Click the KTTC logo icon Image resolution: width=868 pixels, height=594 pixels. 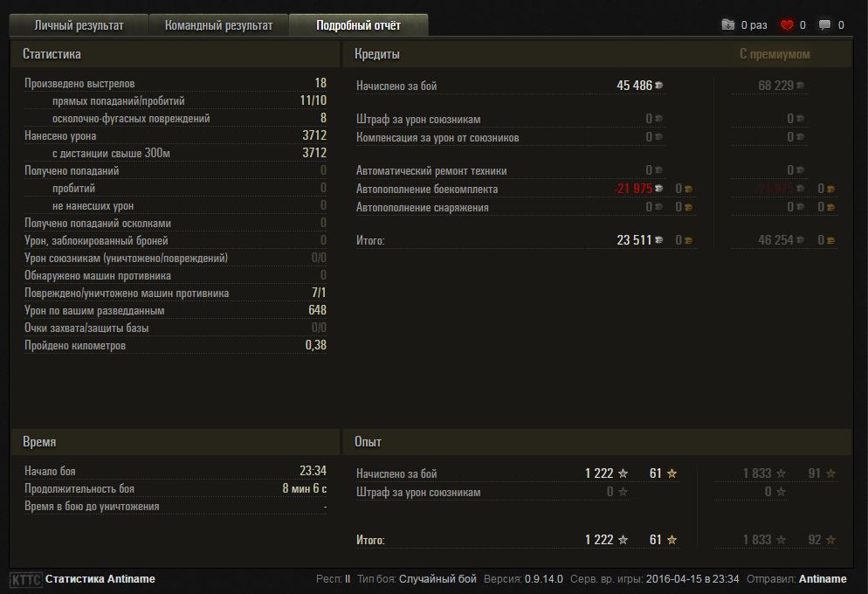(25, 580)
